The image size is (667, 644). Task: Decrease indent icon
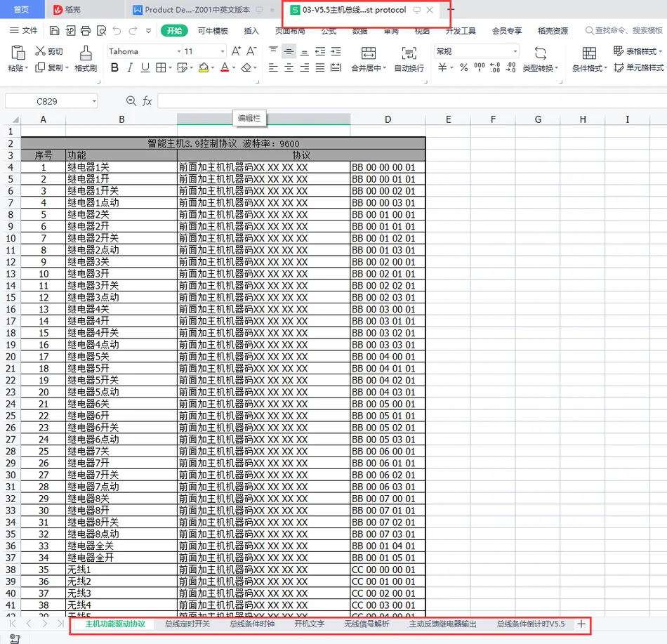tap(320, 51)
